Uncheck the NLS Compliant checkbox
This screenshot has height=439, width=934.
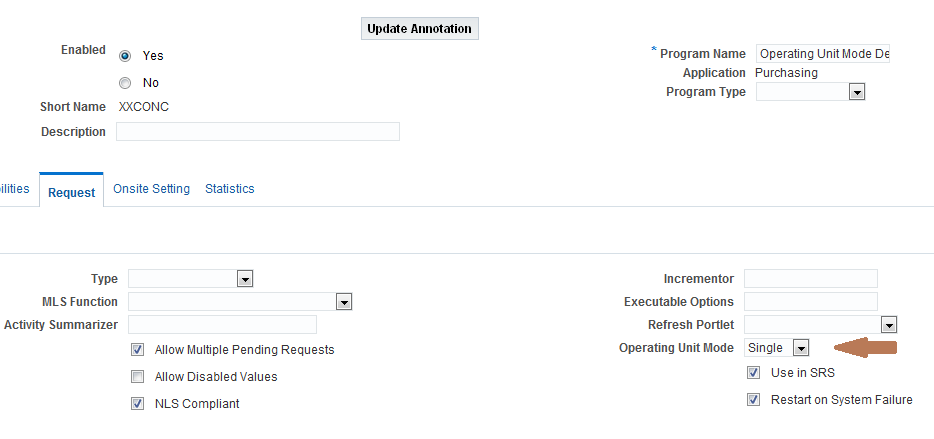(138, 403)
